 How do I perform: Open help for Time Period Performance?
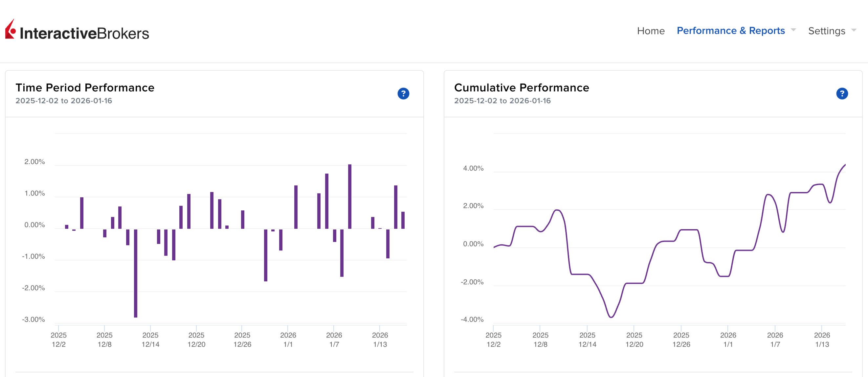pyautogui.click(x=403, y=93)
